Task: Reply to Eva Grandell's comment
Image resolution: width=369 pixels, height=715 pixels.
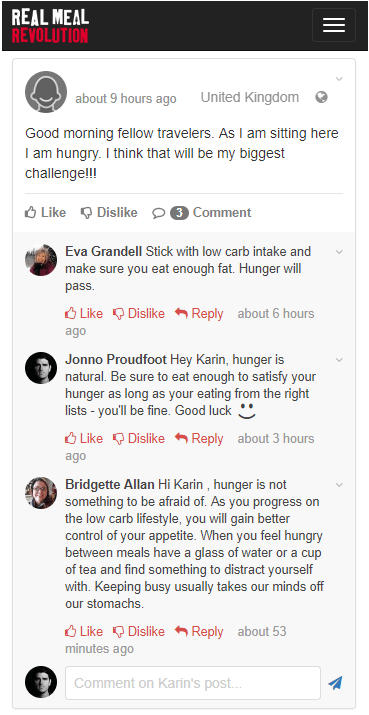Action: coord(199,314)
